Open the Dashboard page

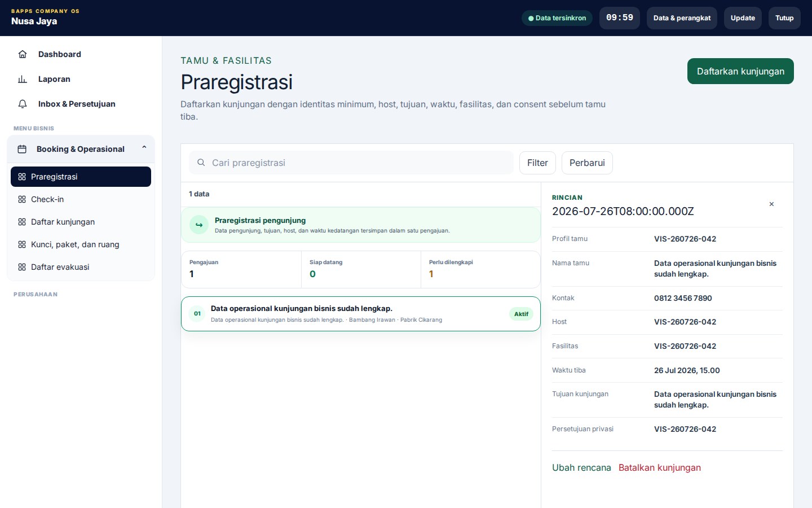click(x=81, y=54)
